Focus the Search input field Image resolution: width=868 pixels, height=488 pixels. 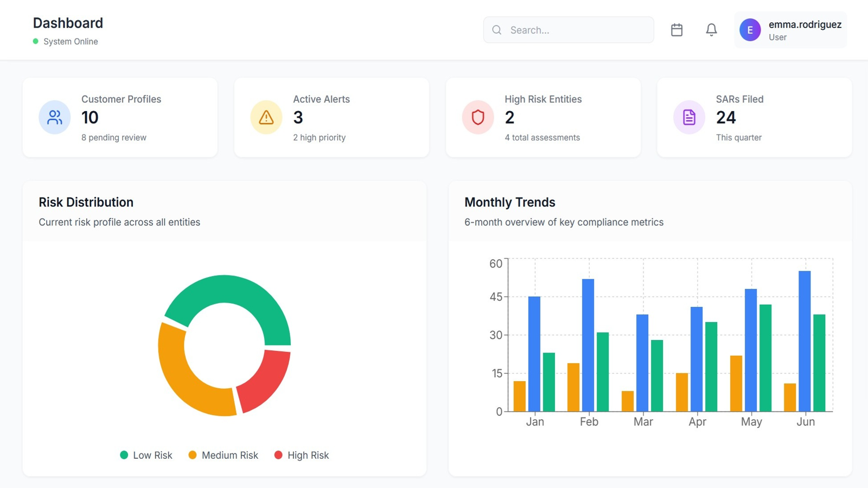click(x=578, y=30)
